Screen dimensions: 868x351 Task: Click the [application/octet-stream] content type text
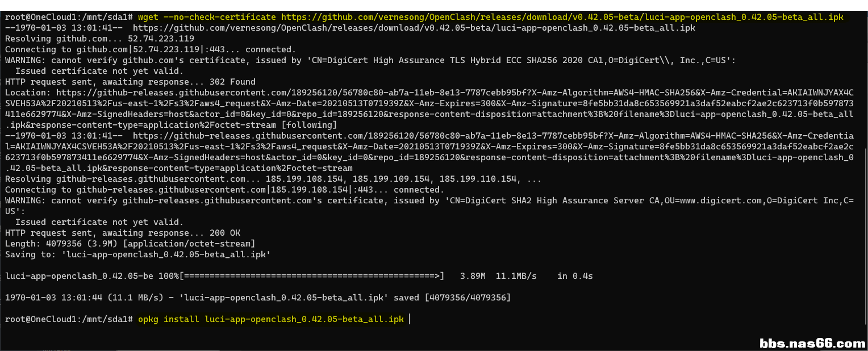pos(186,244)
